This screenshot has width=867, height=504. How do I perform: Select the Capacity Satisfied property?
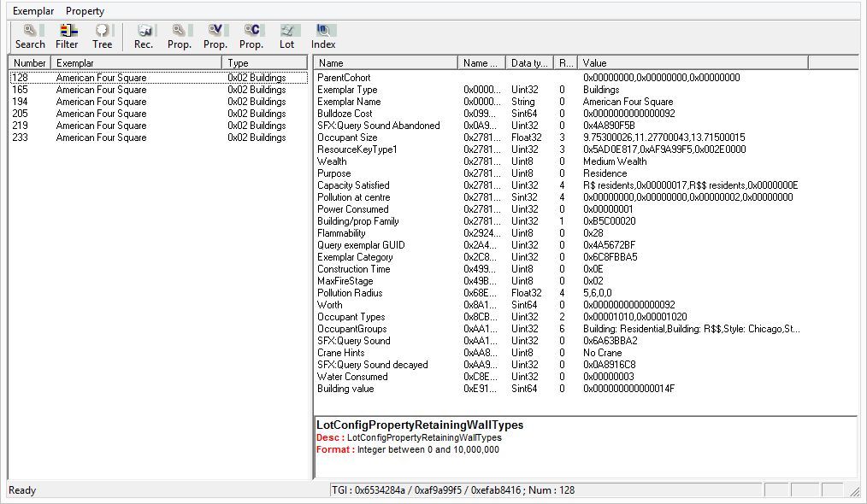[x=353, y=185]
